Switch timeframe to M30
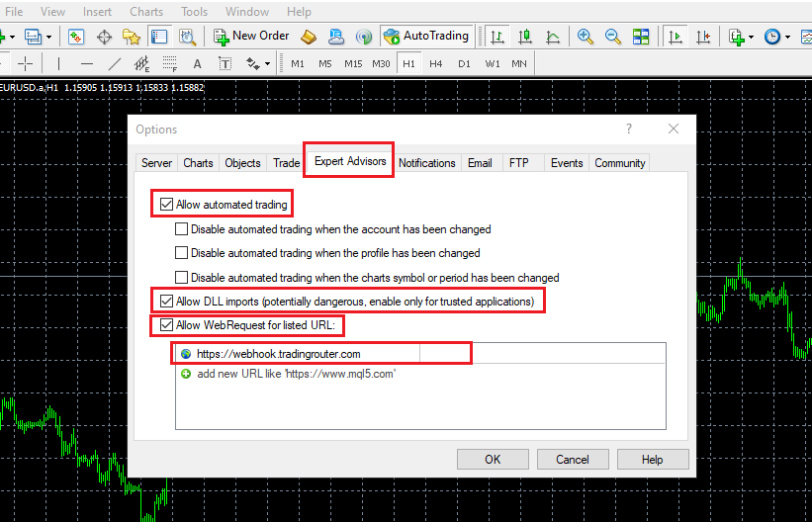Viewport: 812px width, 522px height. pyautogui.click(x=381, y=63)
